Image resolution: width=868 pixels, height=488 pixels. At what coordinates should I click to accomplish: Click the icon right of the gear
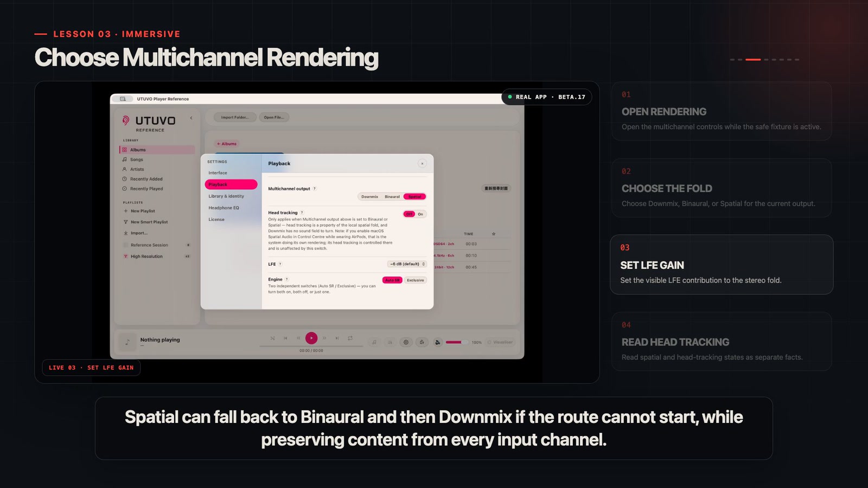422,342
